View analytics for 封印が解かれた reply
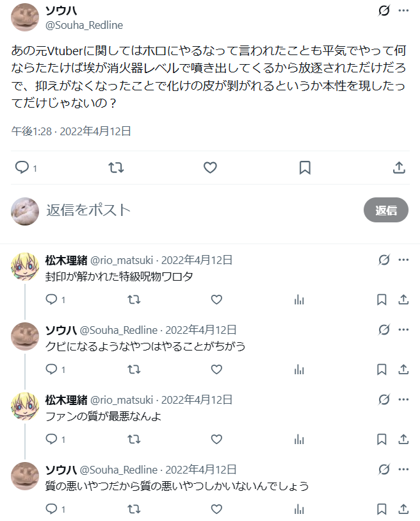Viewport: 420px width, 521px height. click(x=299, y=300)
